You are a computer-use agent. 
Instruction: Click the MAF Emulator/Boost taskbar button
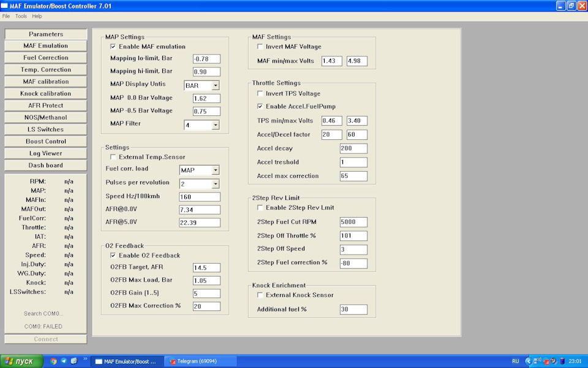coord(127,362)
